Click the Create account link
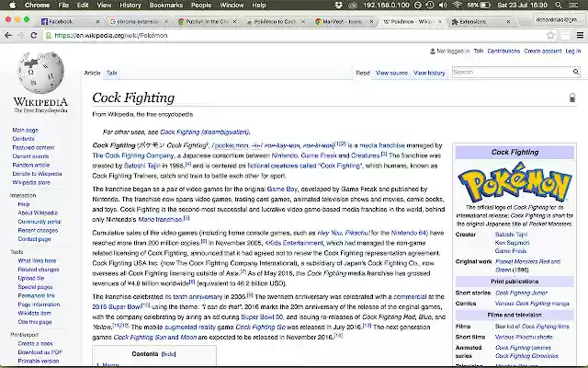 pyautogui.click(x=543, y=52)
